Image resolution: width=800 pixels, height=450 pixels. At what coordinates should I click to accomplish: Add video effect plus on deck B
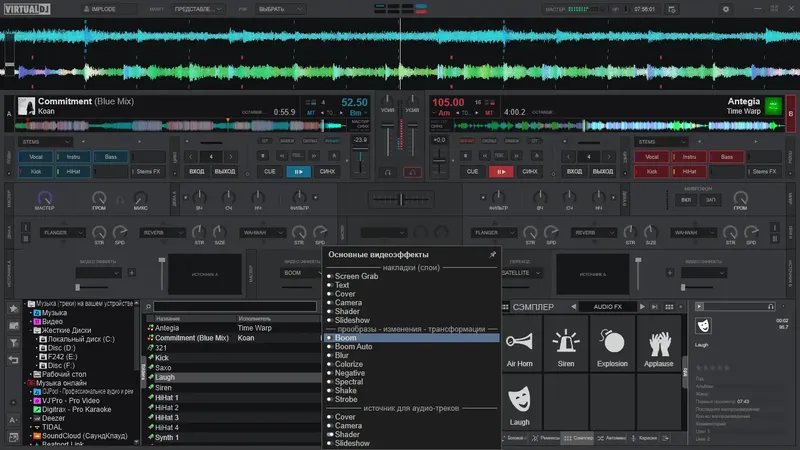pos(670,273)
